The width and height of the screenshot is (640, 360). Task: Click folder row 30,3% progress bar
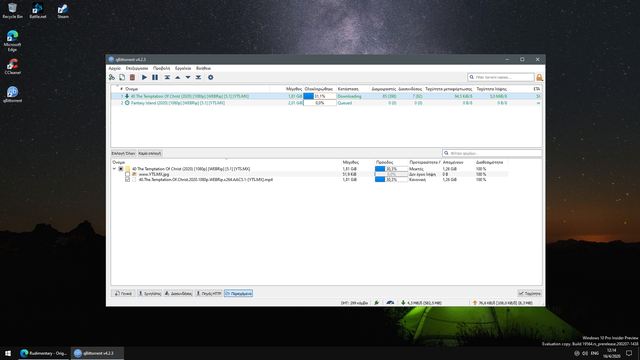(391, 169)
